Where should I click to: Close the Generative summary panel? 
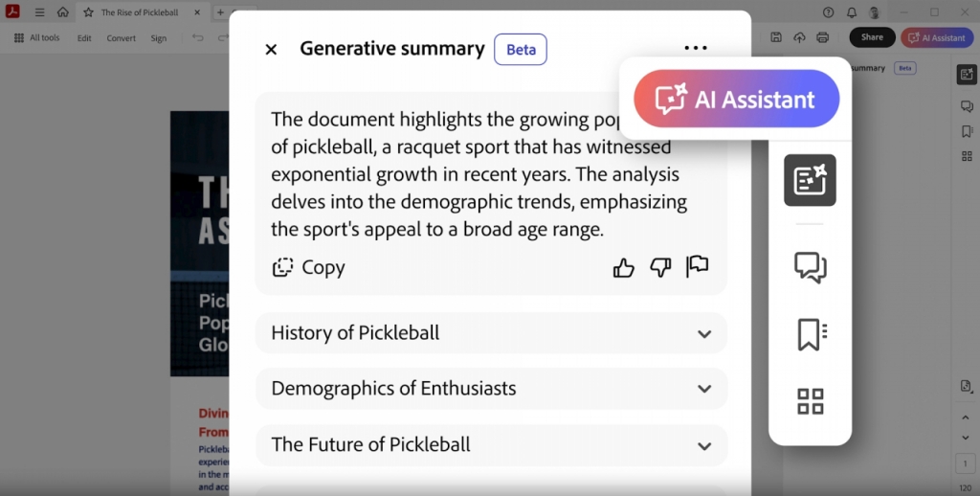pyautogui.click(x=271, y=50)
